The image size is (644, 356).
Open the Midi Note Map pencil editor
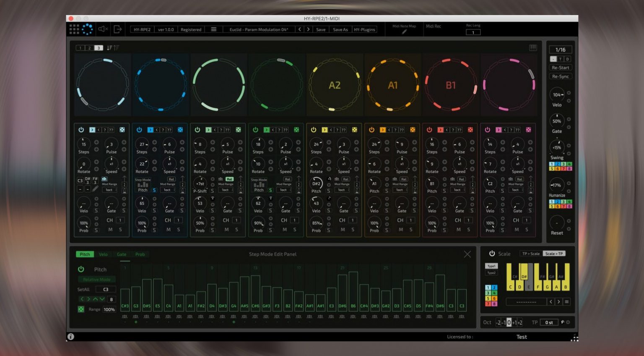pyautogui.click(x=403, y=31)
